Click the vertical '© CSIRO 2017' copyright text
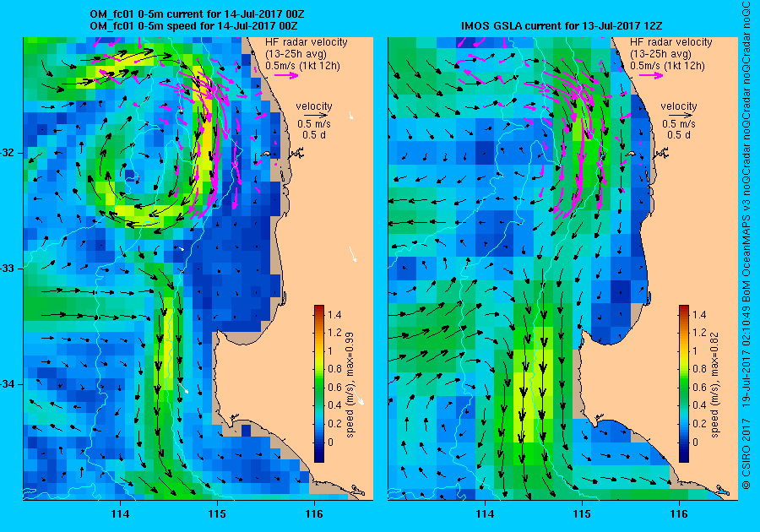This screenshot has width=760, height=532. (746, 453)
